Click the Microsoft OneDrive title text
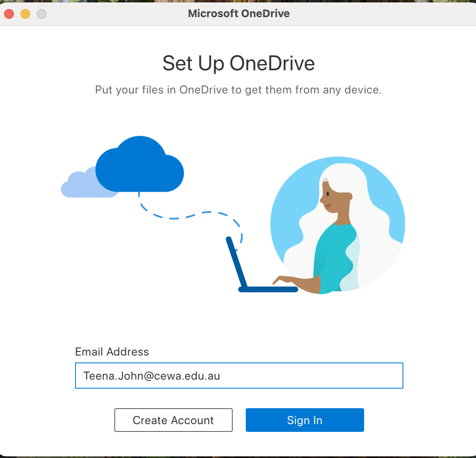The image size is (476, 458). 238,13
